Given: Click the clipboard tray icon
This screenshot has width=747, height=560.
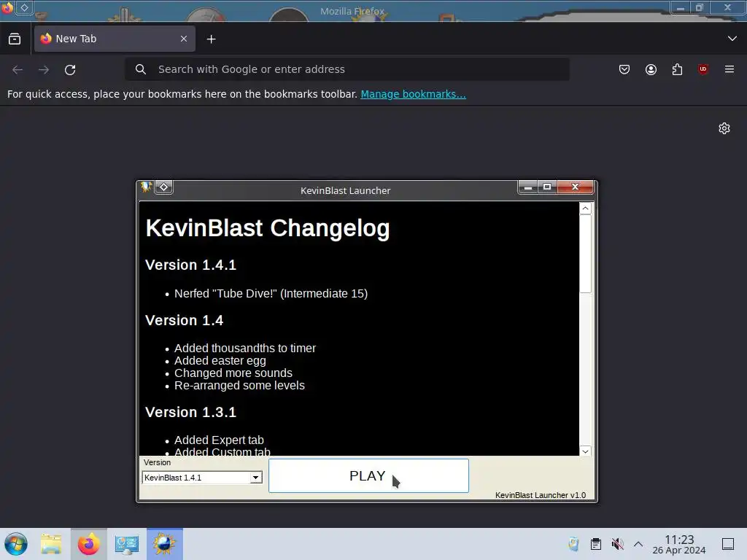Looking at the screenshot, I should click(x=595, y=544).
